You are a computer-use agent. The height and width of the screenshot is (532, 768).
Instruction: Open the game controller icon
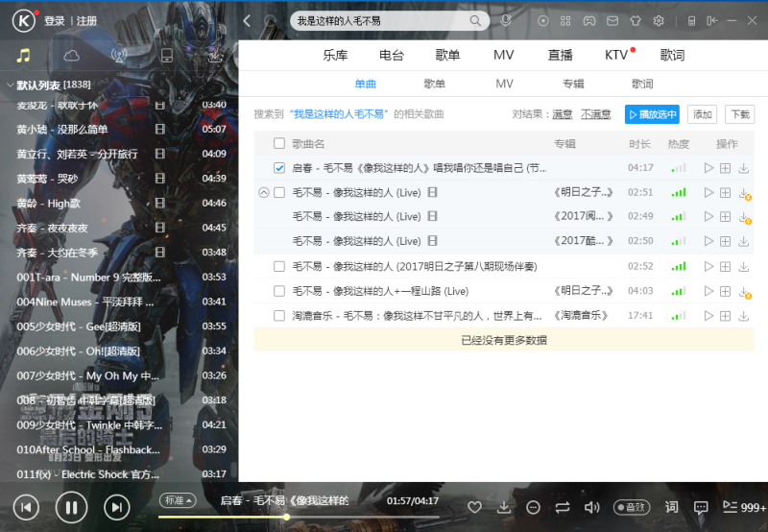click(589, 20)
